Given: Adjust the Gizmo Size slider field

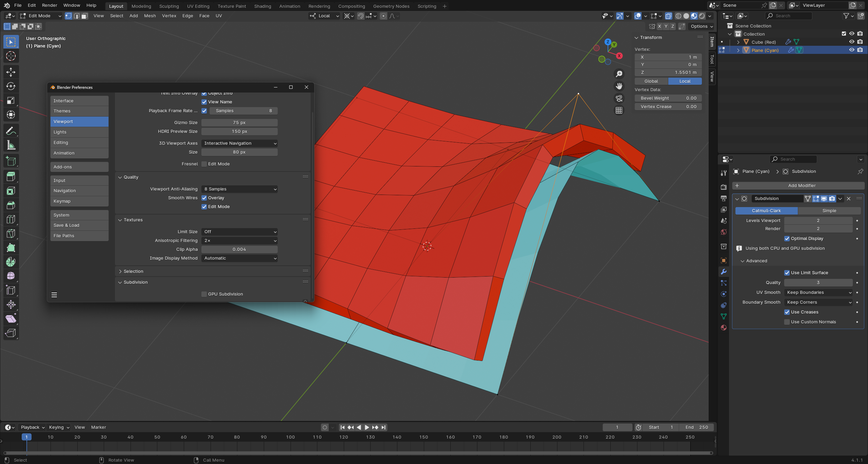Looking at the screenshot, I should click(x=239, y=123).
